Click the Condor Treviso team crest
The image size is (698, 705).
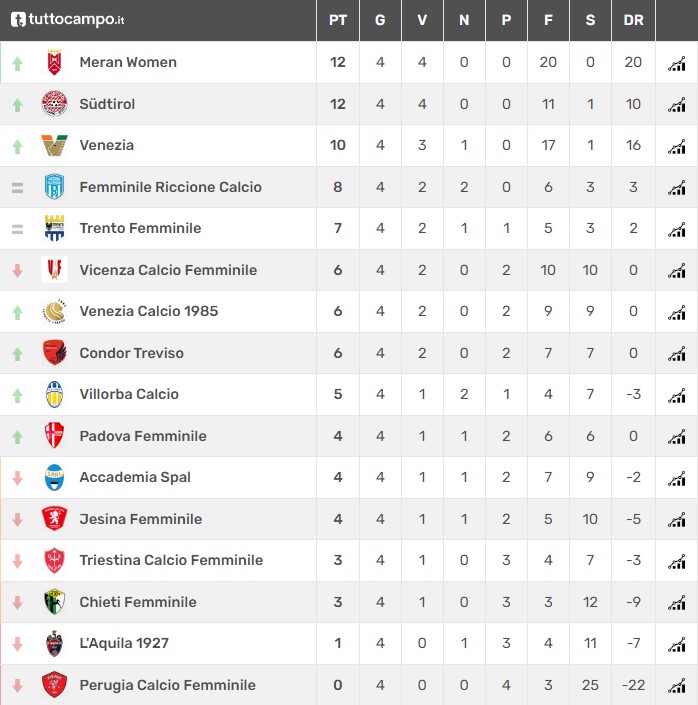click(x=54, y=353)
